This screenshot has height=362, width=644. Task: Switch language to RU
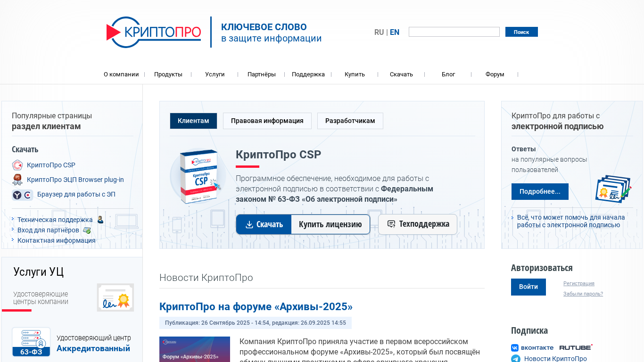[379, 32]
